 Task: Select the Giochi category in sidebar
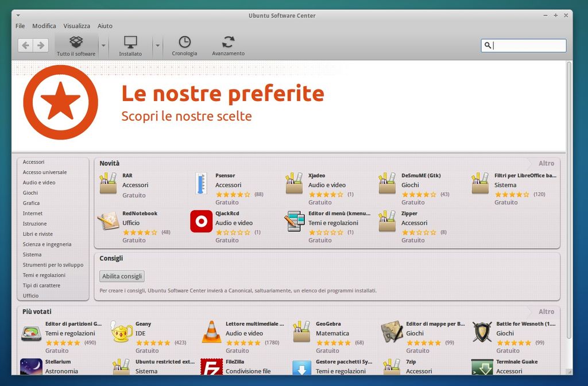tap(30, 193)
